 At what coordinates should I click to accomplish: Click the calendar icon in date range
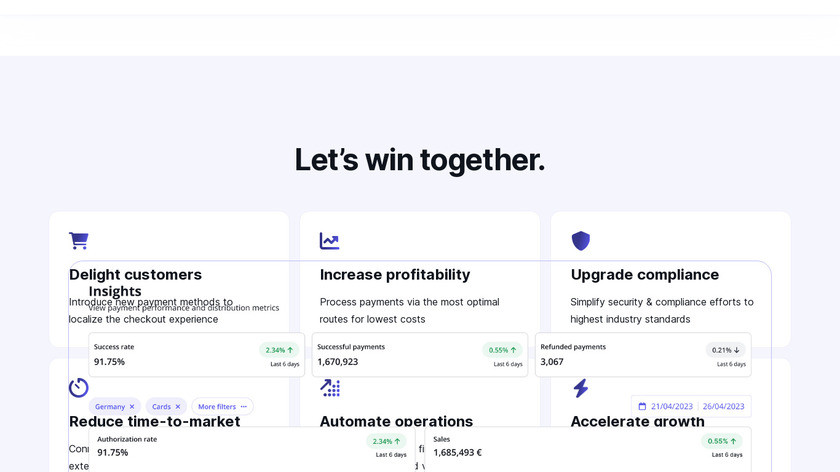[642, 407]
